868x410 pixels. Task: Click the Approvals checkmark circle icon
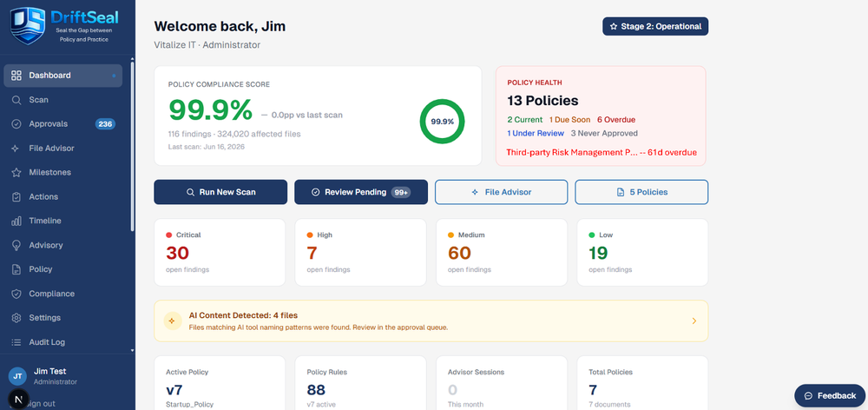coord(16,124)
